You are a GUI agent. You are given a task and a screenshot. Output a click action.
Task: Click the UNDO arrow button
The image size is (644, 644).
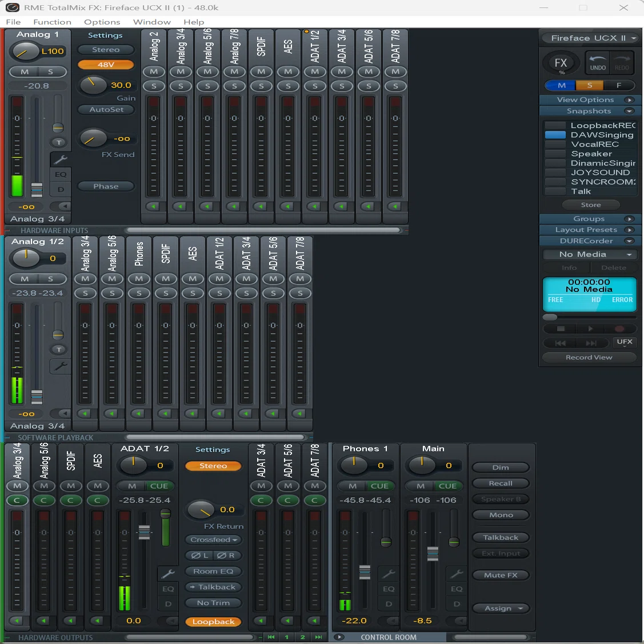598,62
